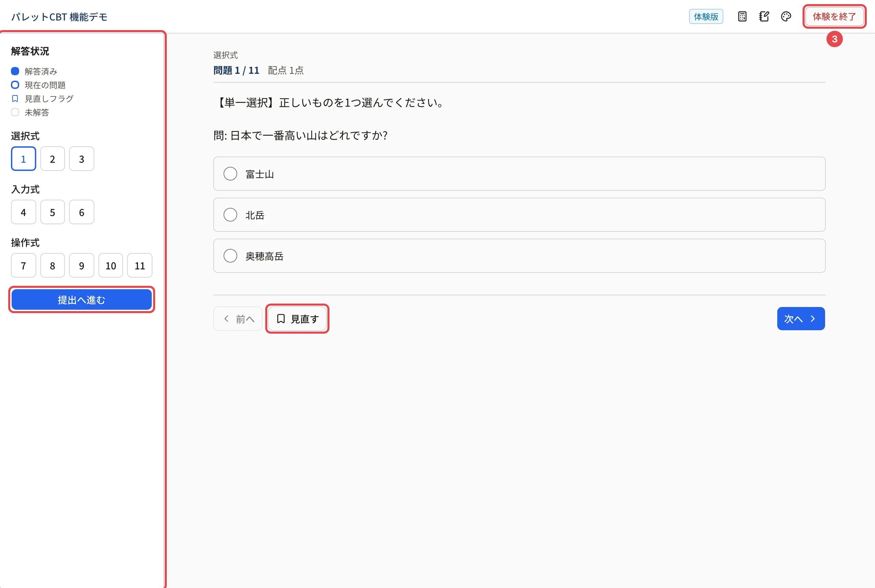Screen dimensions: 875x588
Task: Click パレットCBT 機能デモ title
Action: tap(59, 17)
